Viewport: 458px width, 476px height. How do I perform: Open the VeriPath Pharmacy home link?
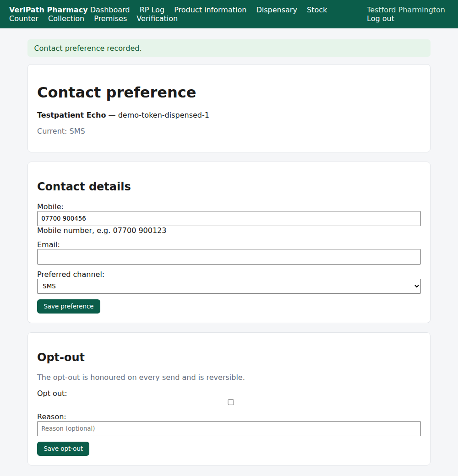(x=48, y=10)
